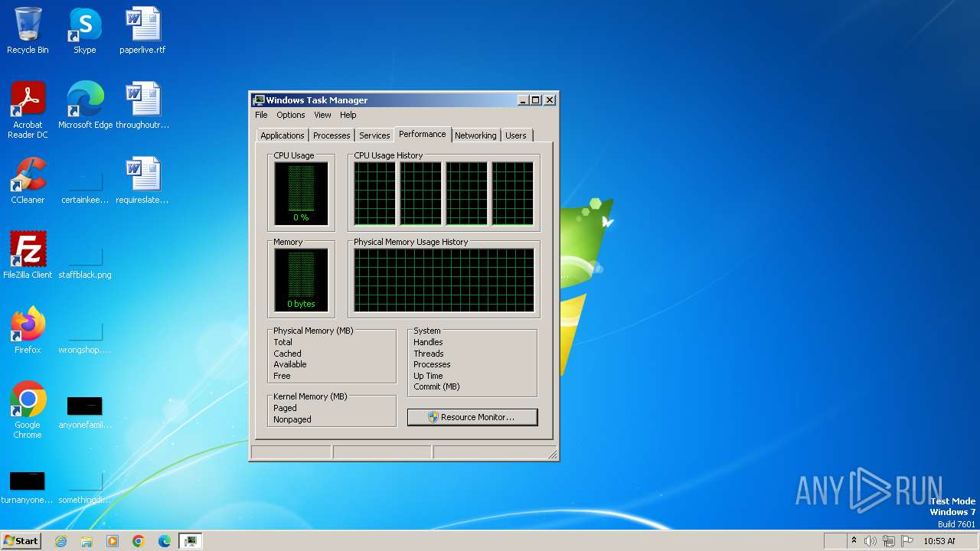
Task: Click the Memory usage gauge
Action: 302,280
